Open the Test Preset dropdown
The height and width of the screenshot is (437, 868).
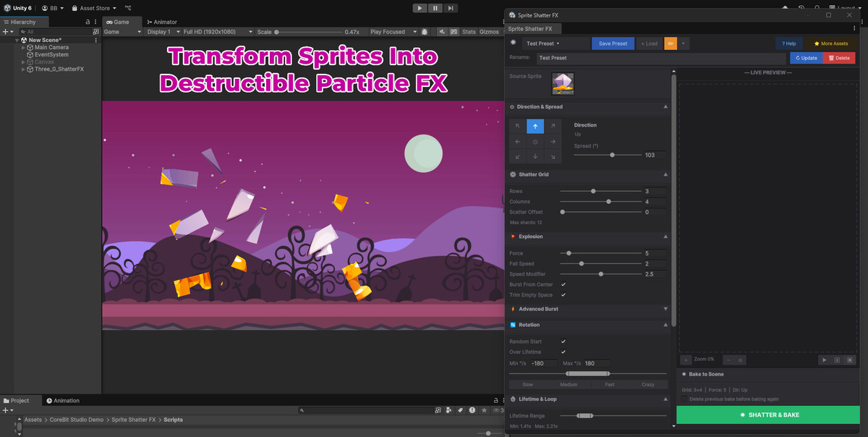[556, 43]
